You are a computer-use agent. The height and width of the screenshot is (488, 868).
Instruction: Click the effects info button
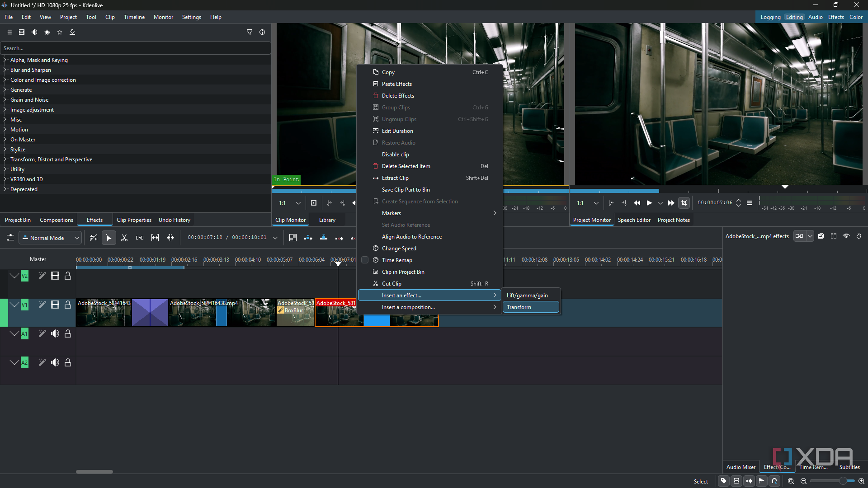pyautogui.click(x=262, y=33)
